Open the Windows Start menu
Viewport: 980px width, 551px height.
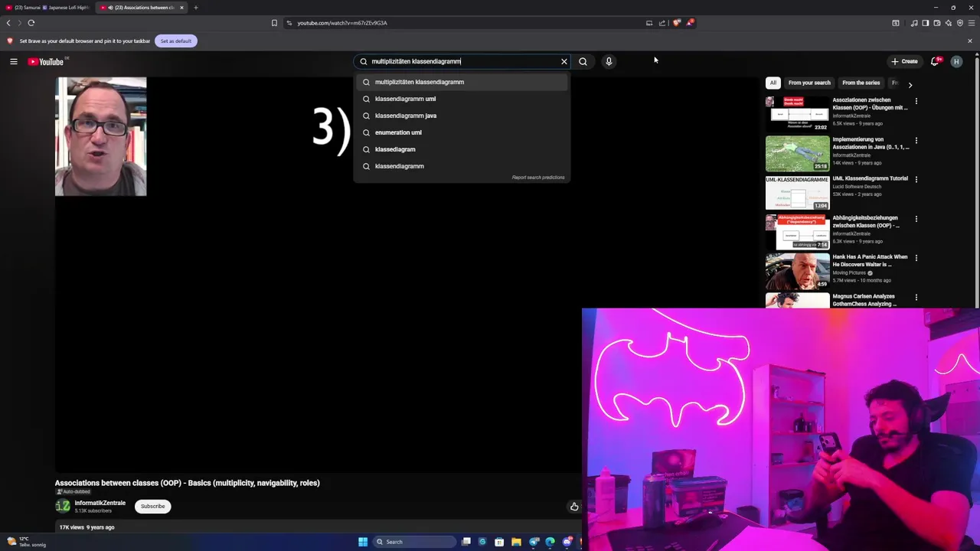tap(363, 542)
